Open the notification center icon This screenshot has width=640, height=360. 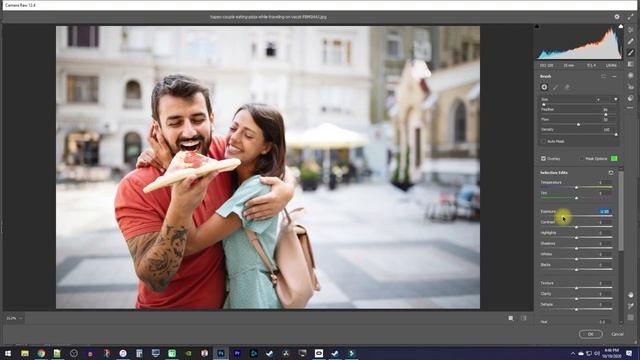coord(629,353)
